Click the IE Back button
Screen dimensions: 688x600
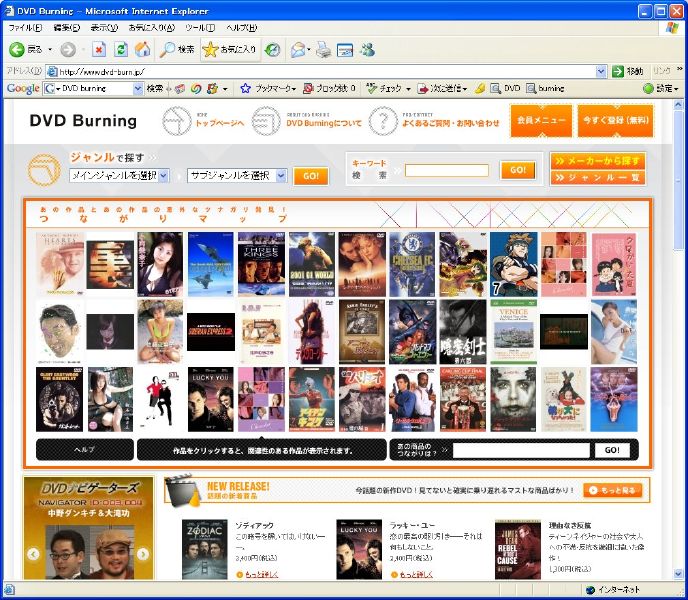tap(26, 49)
